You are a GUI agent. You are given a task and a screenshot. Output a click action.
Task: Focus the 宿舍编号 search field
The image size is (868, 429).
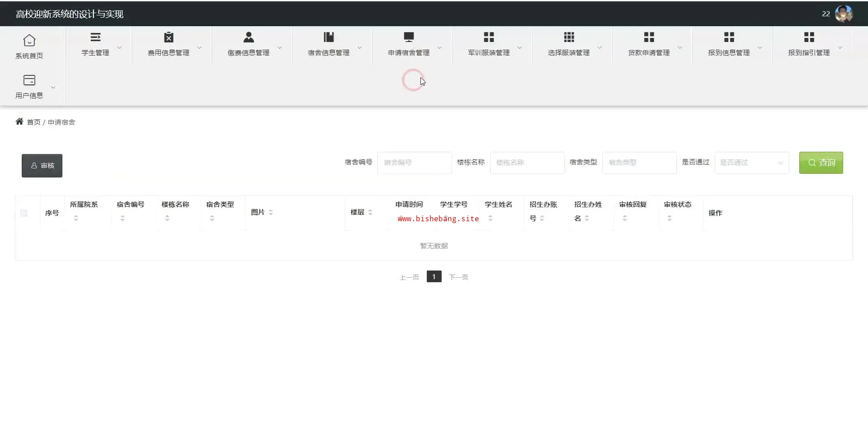(x=415, y=163)
